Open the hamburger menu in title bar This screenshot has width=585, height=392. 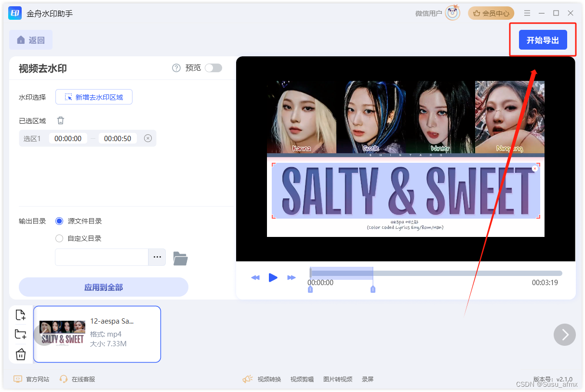527,13
